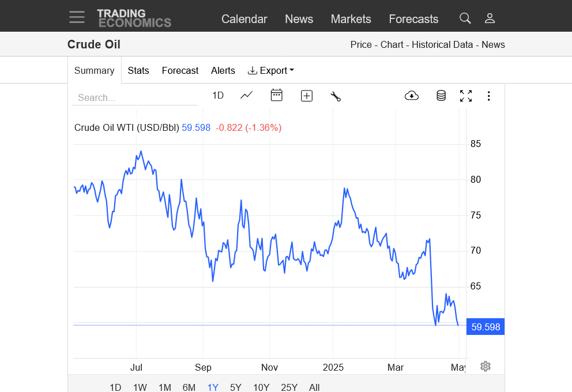The height and width of the screenshot is (392, 572).
Task: Open the database stack icon
Action: click(x=441, y=96)
